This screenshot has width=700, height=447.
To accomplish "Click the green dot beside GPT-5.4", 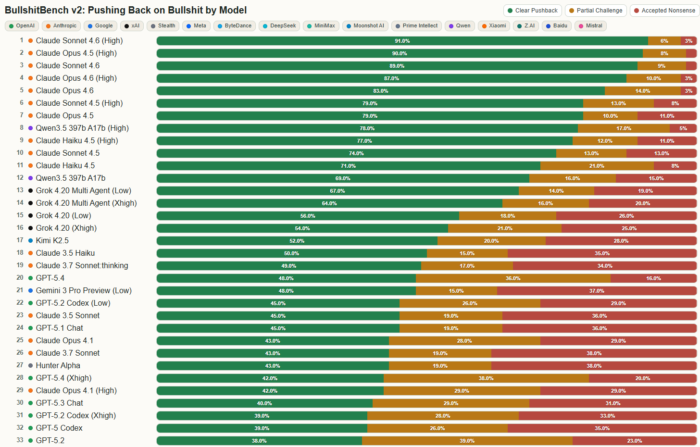I will [31, 278].
